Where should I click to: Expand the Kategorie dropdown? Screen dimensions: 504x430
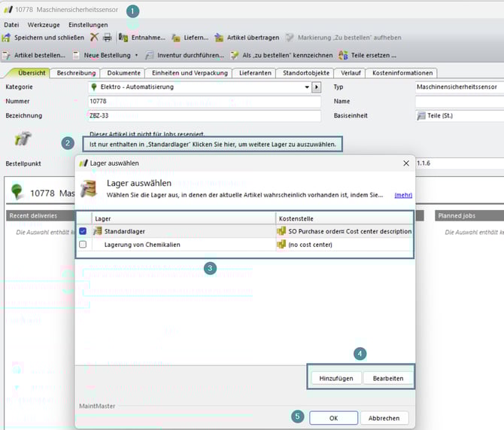click(307, 87)
